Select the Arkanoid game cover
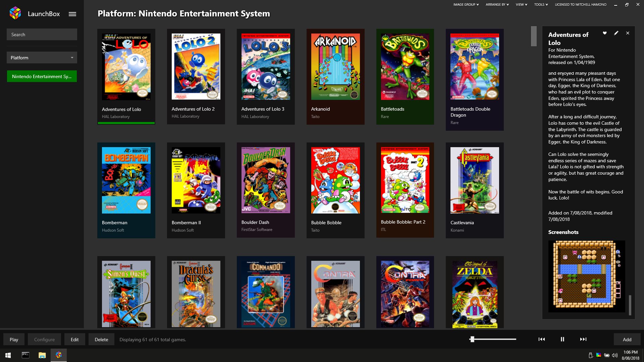 335,67
